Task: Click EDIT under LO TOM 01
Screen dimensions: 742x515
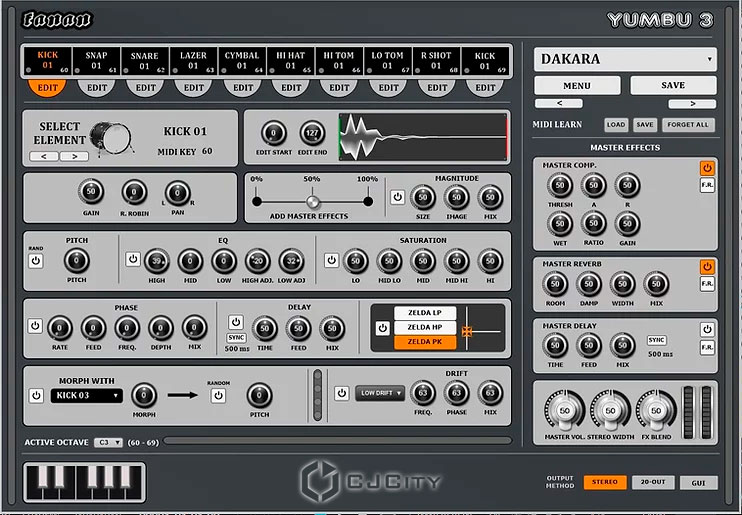Action: [x=388, y=88]
